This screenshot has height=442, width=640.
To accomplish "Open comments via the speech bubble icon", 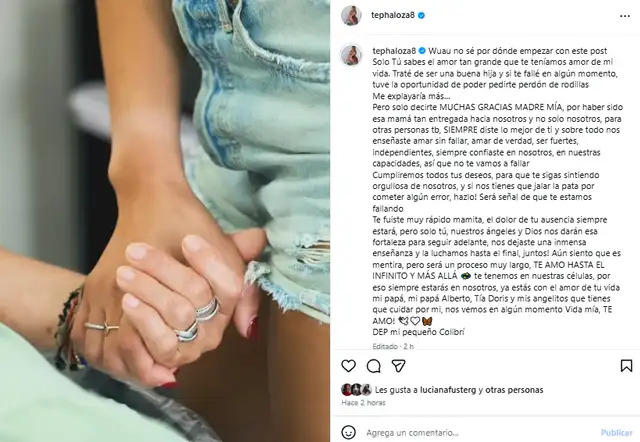I will click(373, 366).
